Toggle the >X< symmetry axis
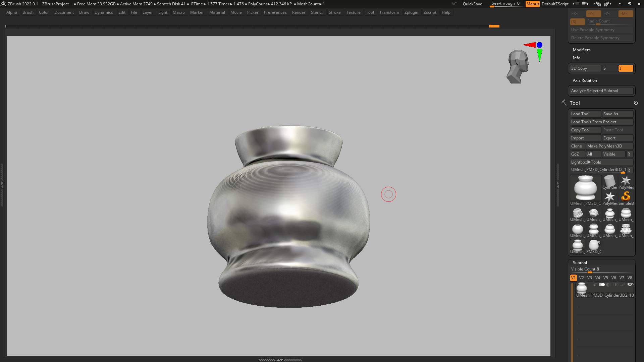644x362 pixels. pyautogui.click(x=577, y=14)
